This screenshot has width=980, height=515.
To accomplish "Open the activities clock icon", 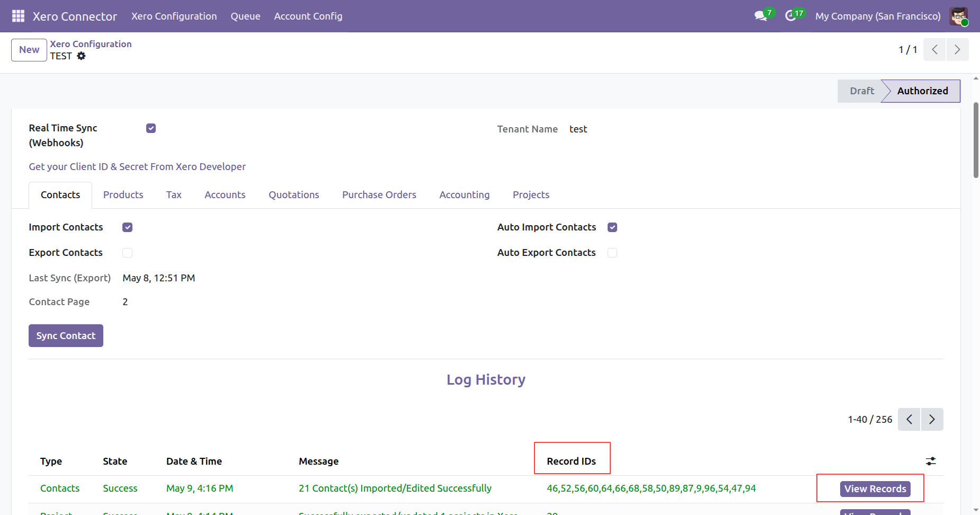I will (790, 16).
